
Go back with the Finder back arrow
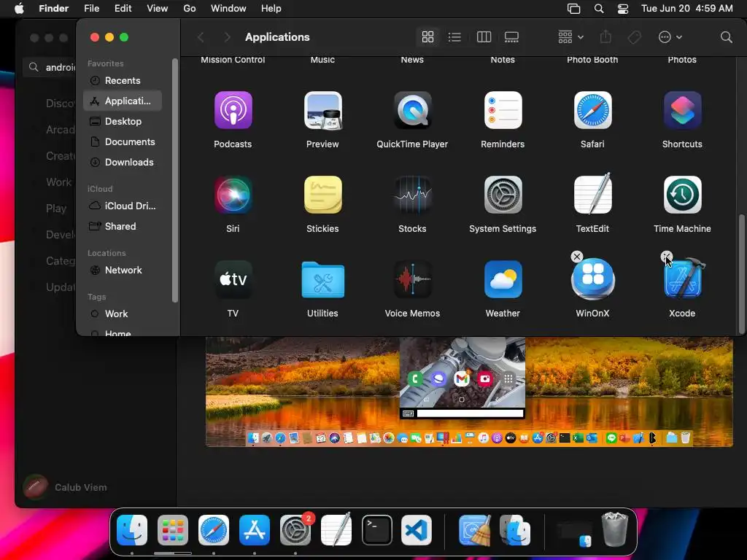click(x=201, y=37)
